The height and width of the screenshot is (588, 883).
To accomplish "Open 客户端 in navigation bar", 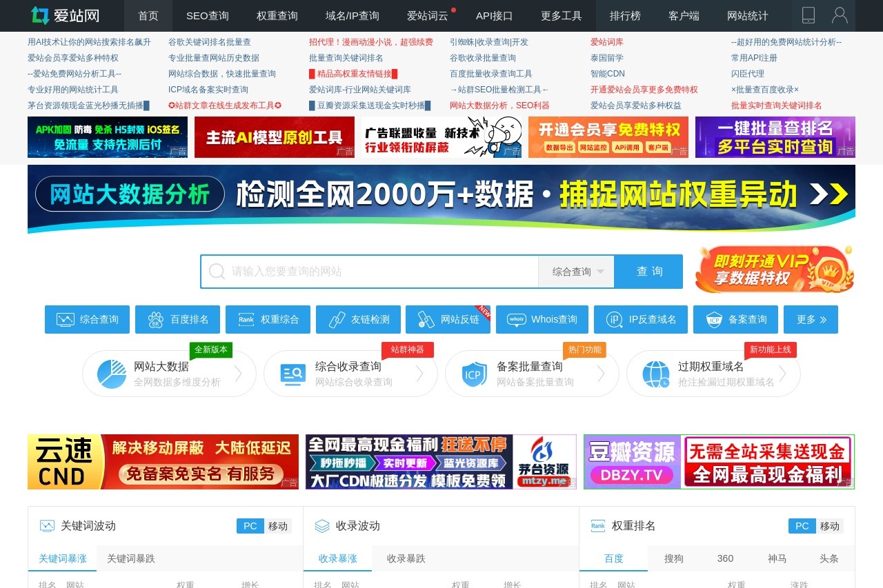I will click(684, 16).
